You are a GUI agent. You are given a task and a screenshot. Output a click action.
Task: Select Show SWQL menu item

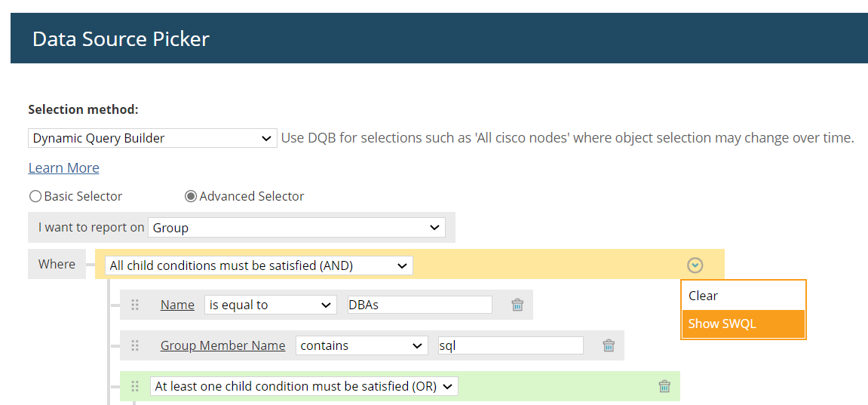point(743,324)
